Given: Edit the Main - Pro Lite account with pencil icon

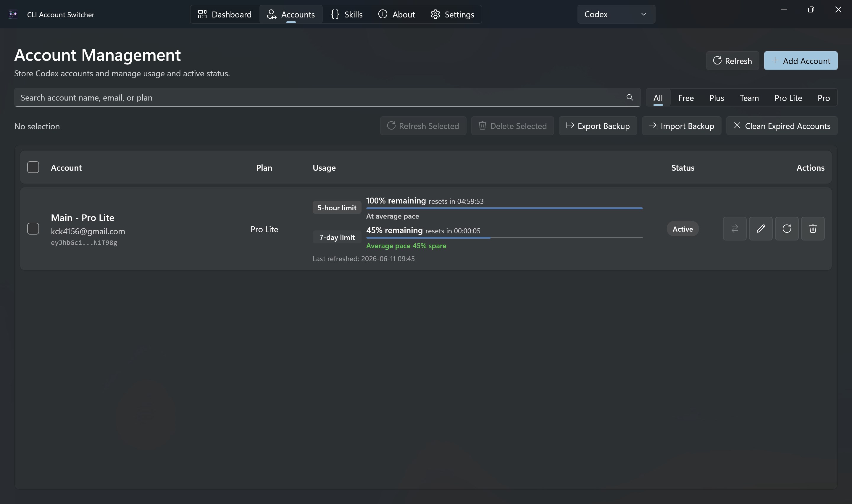Looking at the screenshot, I should pyautogui.click(x=761, y=229).
